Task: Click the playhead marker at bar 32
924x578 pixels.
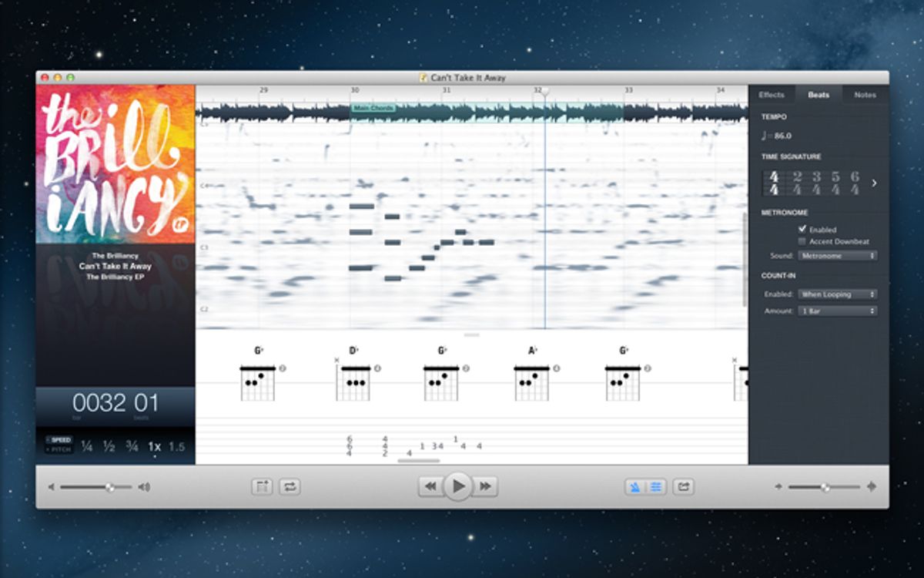Action: [545, 92]
